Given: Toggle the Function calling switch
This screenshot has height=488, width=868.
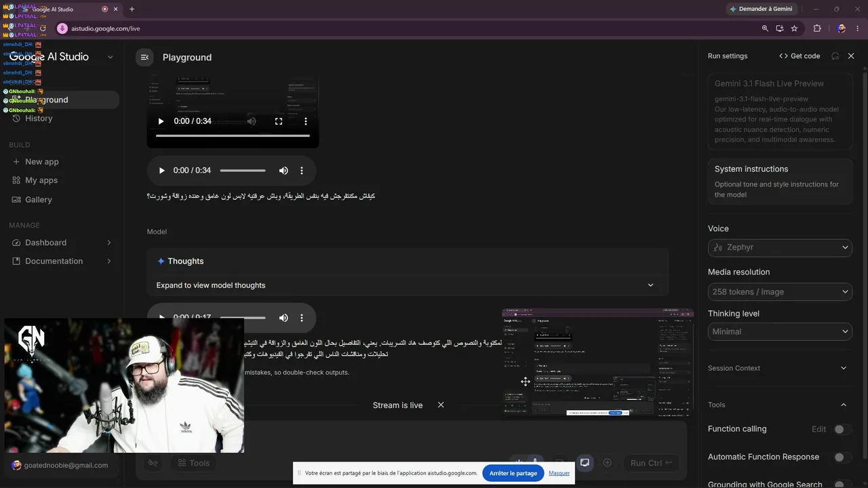Looking at the screenshot, I should click(842, 429).
